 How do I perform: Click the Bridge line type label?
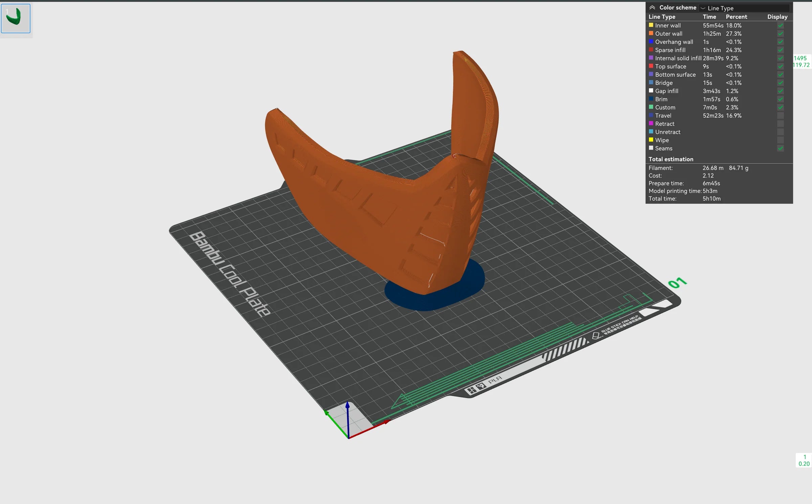pos(663,83)
